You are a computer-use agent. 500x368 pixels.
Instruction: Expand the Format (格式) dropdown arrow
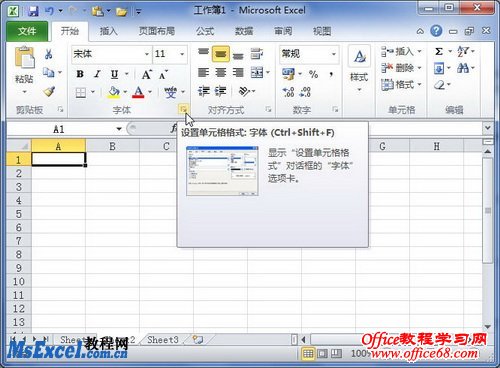[419, 84]
